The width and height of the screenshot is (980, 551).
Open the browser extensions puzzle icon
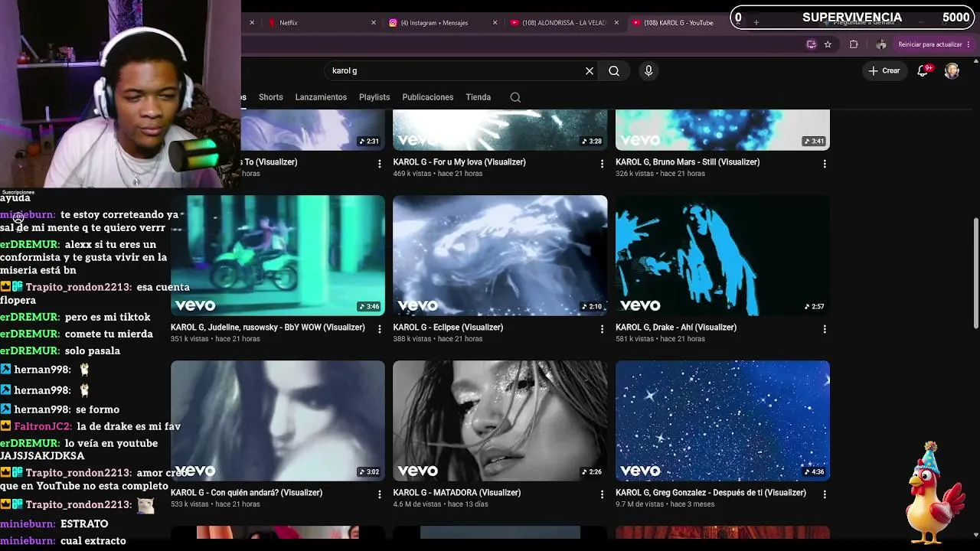coord(854,44)
